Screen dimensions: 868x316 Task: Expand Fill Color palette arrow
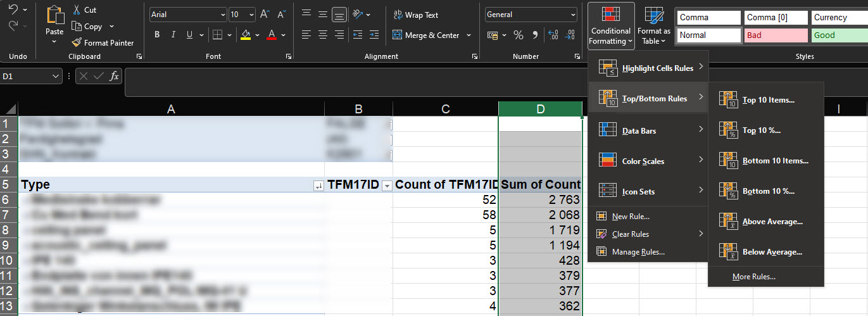tap(257, 35)
